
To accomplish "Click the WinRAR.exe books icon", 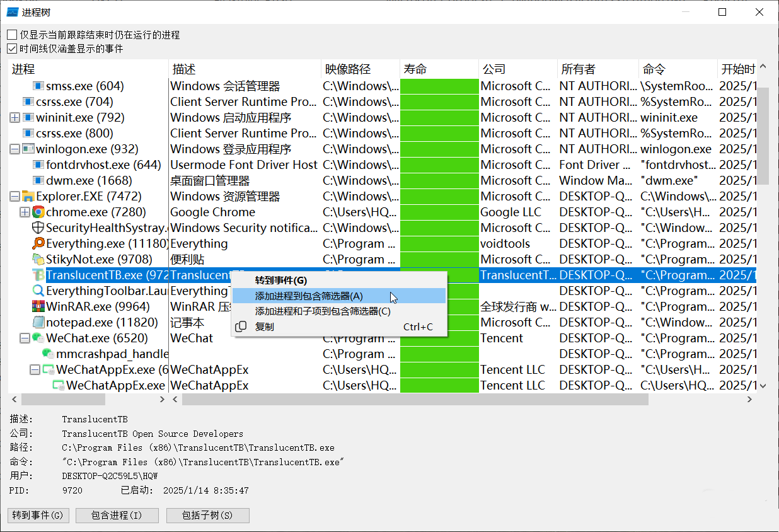I will click(38, 306).
